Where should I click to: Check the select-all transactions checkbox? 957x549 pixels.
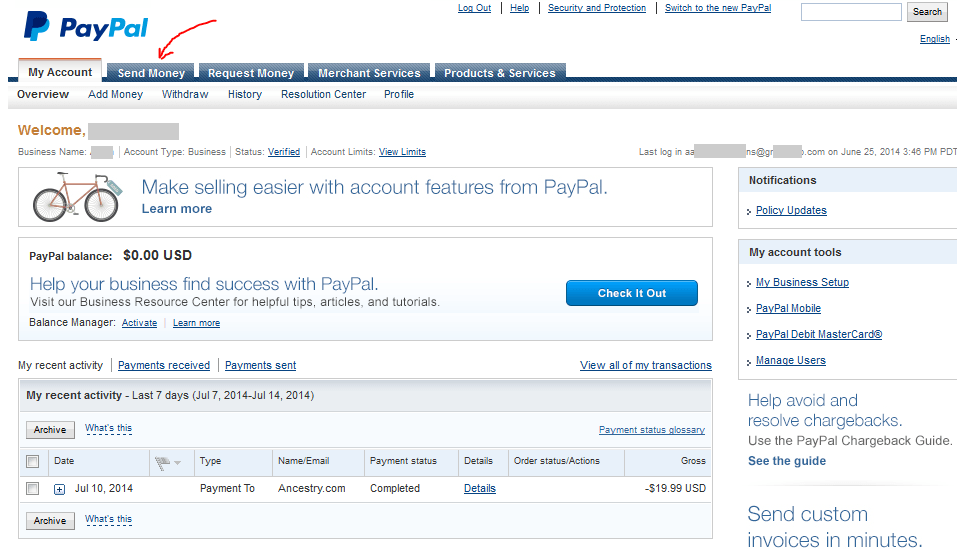point(33,462)
